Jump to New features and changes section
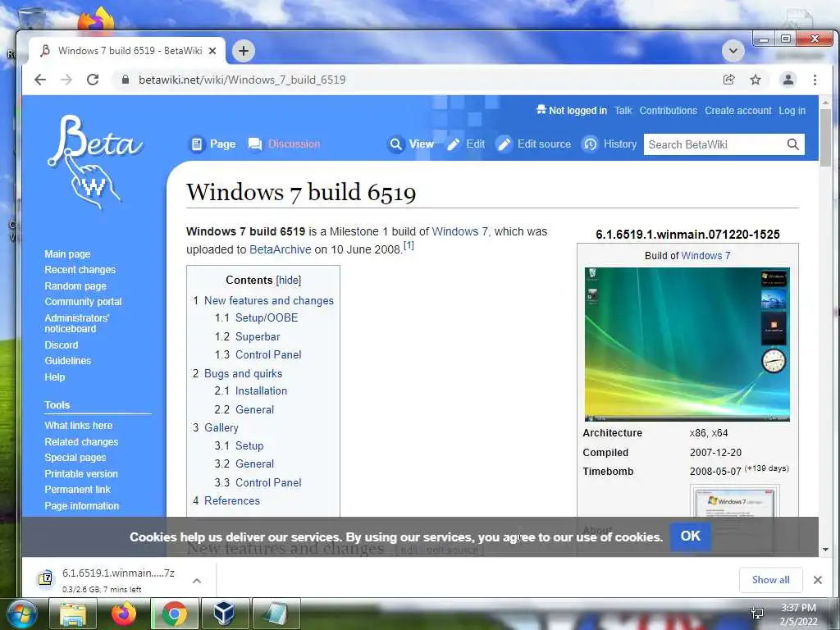This screenshot has width=840, height=630. [269, 300]
